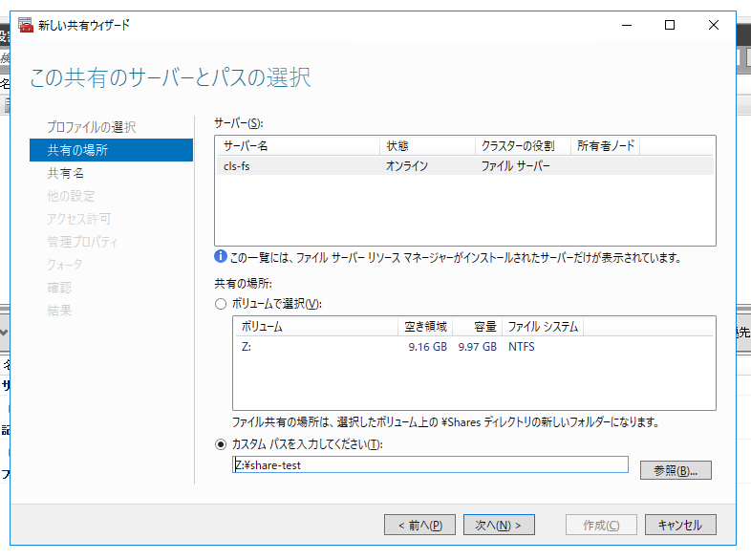Sort by クラスターの役割 column header
The height and width of the screenshot is (560, 751).
523,145
